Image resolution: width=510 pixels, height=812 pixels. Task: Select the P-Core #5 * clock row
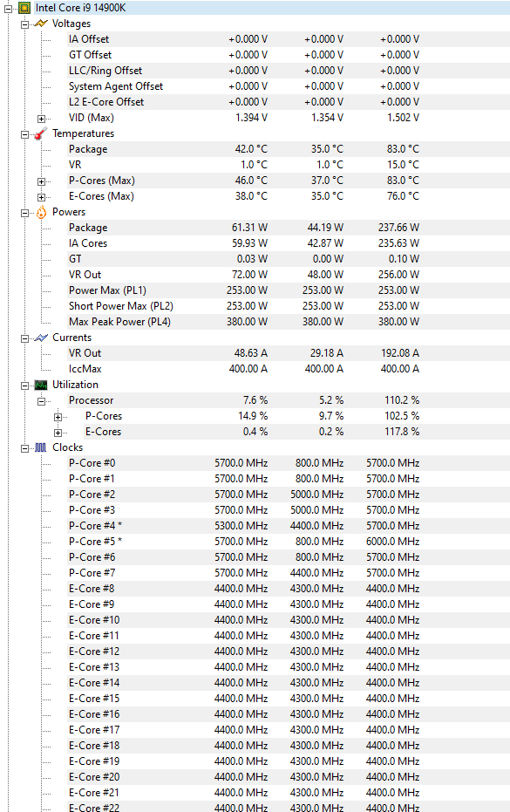(x=289, y=541)
